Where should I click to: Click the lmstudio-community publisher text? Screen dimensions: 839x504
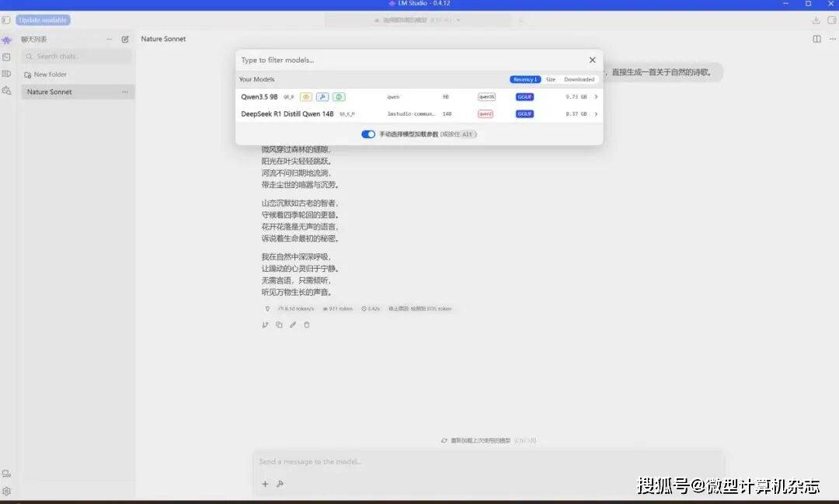pyautogui.click(x=411, y=114)
